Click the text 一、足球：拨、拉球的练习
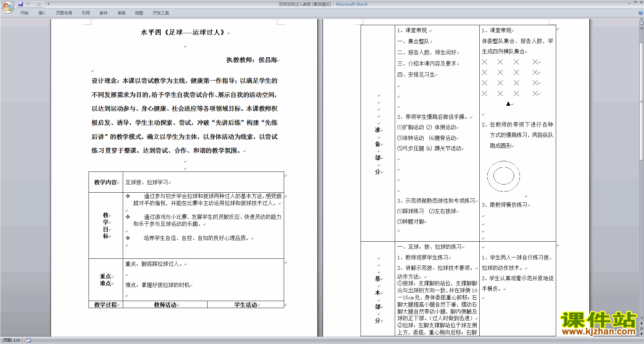The height and width of the screenshot is (344, 644). coord(429,247)
